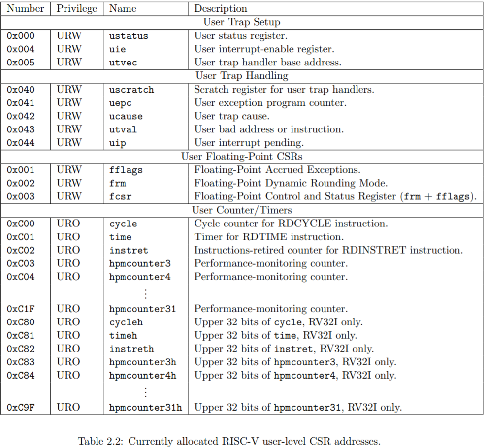Click the 'Privilege' column header
This screenshot has width=487, height=448.
coord(77,9)
